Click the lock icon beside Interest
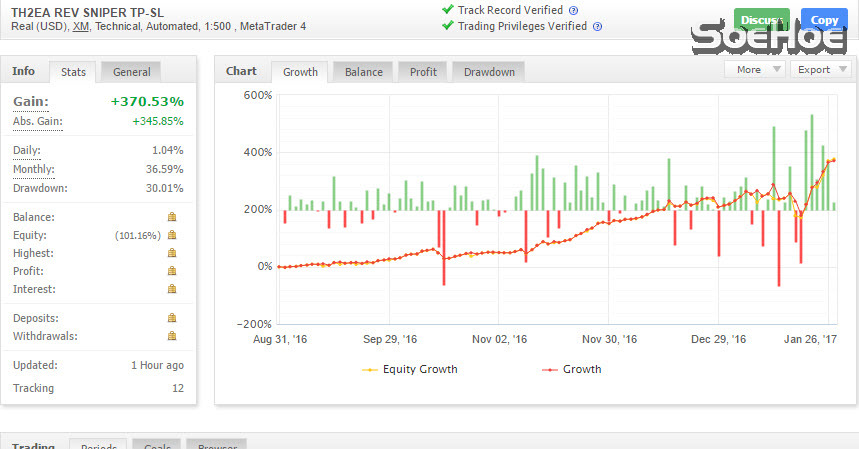Image resolution: width=859 pixels, height=449 pixels. coord(172,289)
